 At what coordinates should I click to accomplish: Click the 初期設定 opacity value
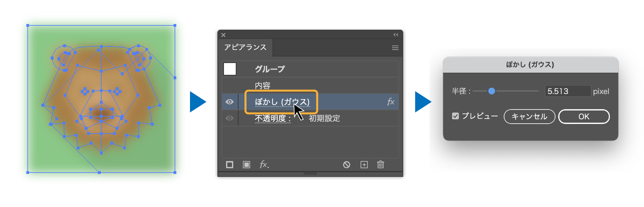[x=324, y=118]
